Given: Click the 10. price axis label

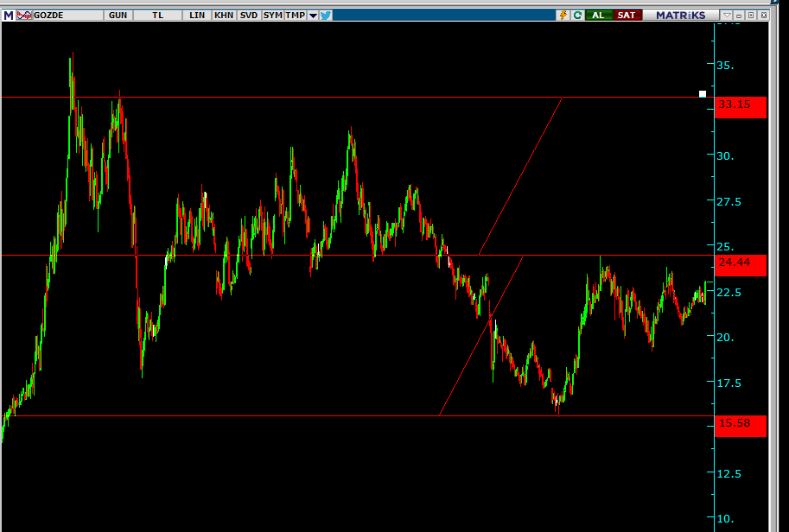Looking at the screenshot, I should point(725,519).
